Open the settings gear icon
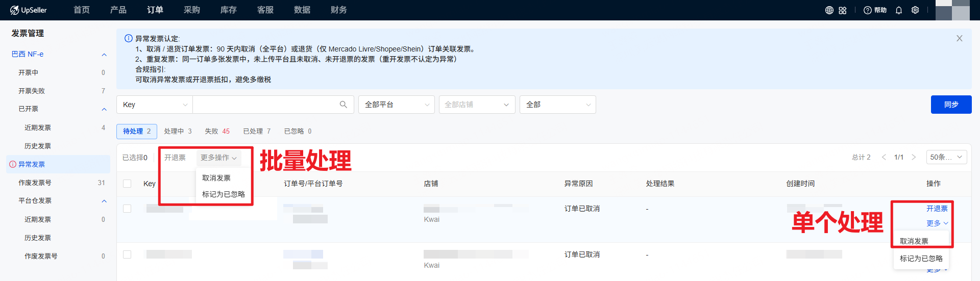 (x=915, y=10)
